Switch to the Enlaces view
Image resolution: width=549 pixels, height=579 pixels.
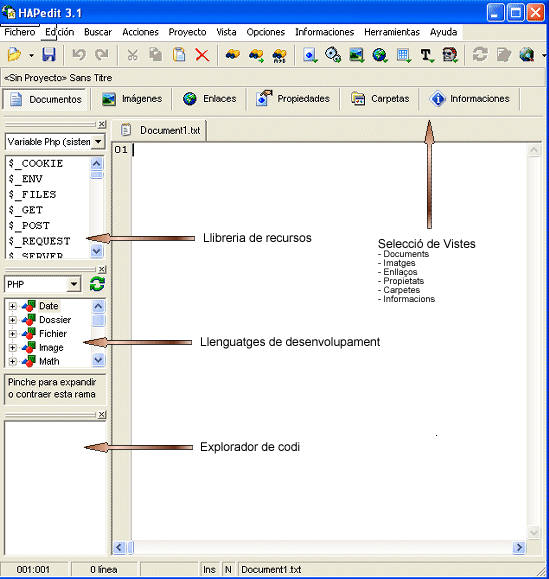point(209,99)
